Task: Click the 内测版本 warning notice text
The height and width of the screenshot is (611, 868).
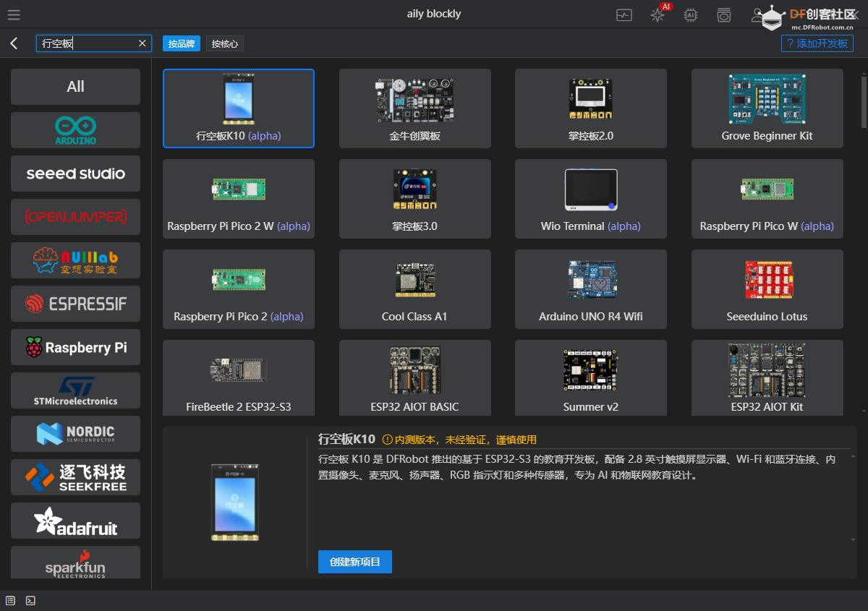Action: point(459,440)
